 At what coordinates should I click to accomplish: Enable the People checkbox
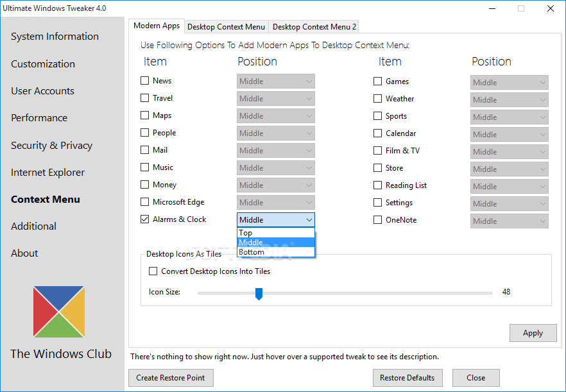(145, 132)
